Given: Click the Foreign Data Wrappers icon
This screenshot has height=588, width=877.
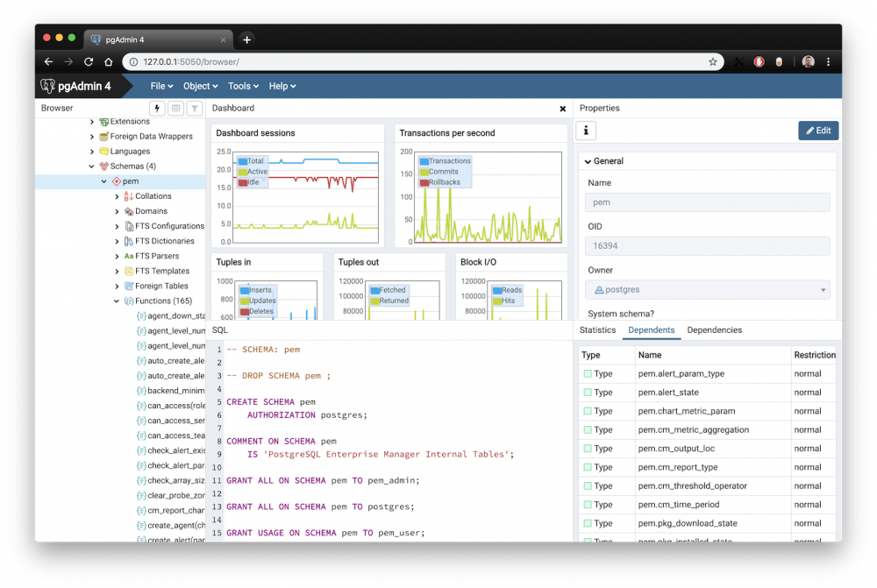Looking at the screenshot, I should point(104,137).
